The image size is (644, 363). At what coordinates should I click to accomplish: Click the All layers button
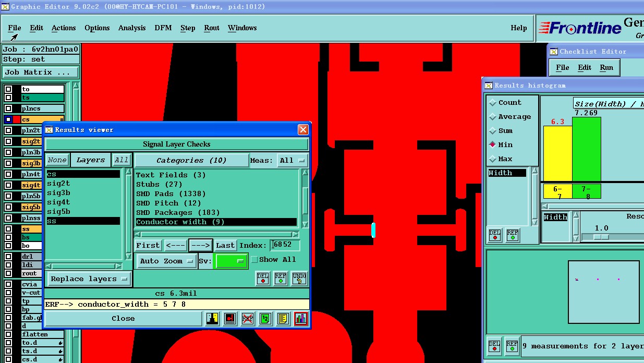click(x=121, y=160)
